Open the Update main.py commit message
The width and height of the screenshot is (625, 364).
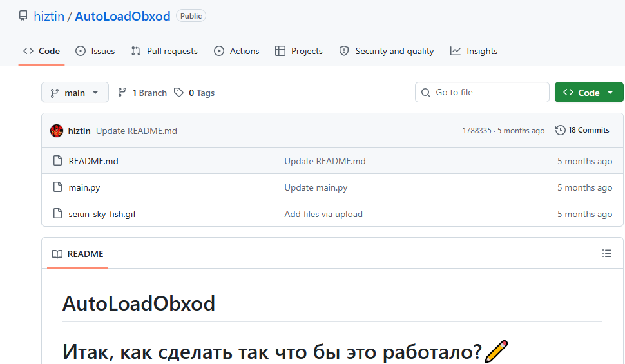point(316,187)
